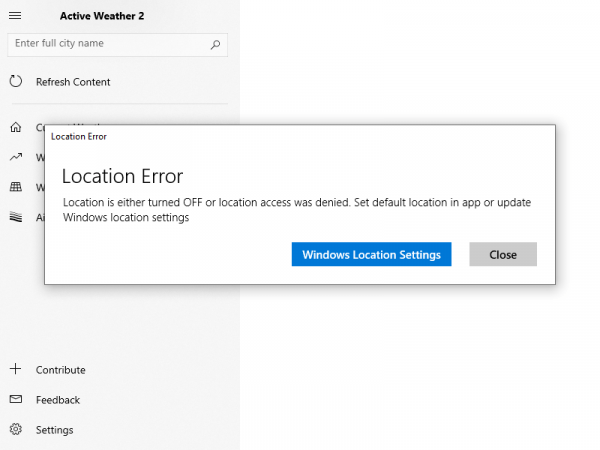Focus the Enter full city name field
600x450 pixels.
point(117,45)
